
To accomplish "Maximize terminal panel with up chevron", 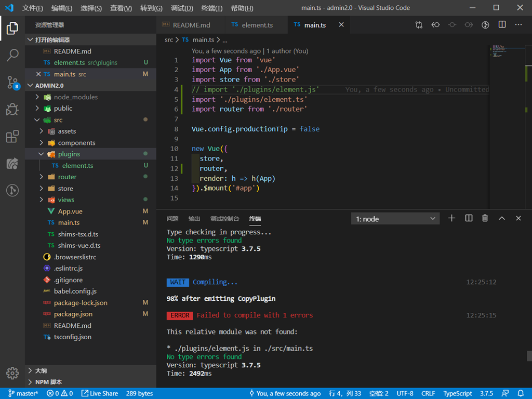I will 502,219.
